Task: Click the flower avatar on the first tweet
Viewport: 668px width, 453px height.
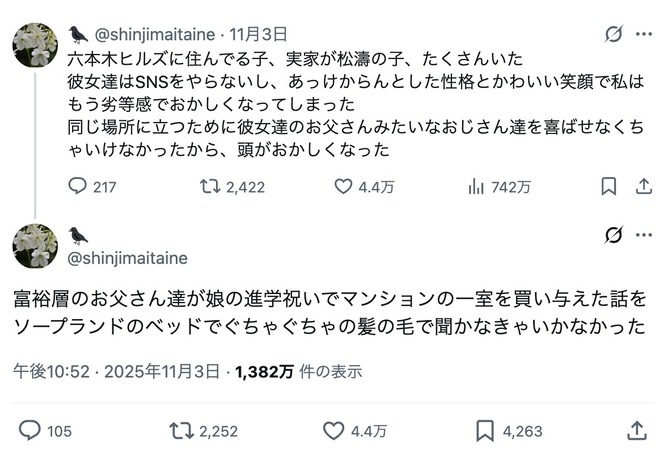Action: click(35, 45)
